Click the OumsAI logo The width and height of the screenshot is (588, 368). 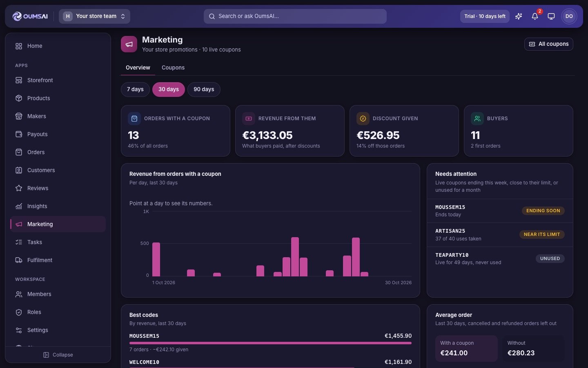point(30,16)
